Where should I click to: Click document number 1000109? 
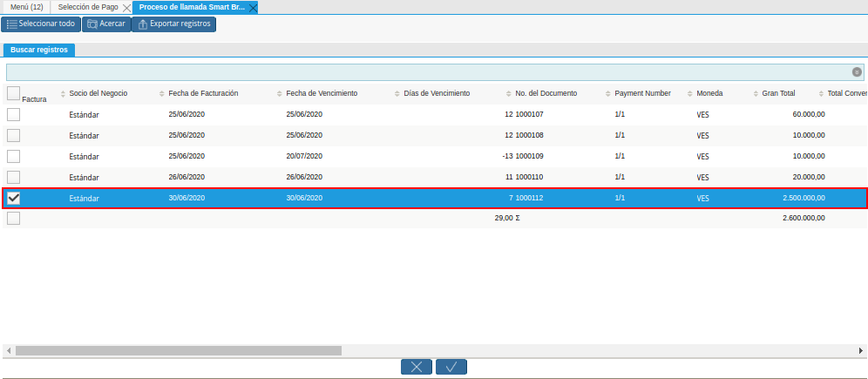[x=529, y=156]
